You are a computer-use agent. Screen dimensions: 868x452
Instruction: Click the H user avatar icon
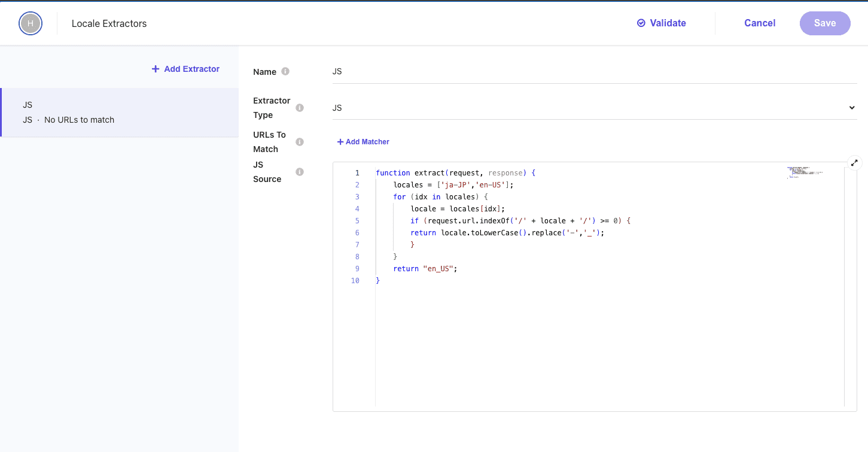31,23
